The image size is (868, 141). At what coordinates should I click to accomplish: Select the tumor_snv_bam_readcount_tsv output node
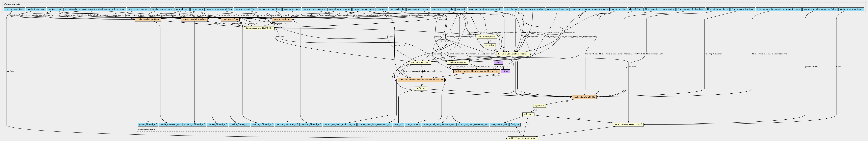point(473,124)
